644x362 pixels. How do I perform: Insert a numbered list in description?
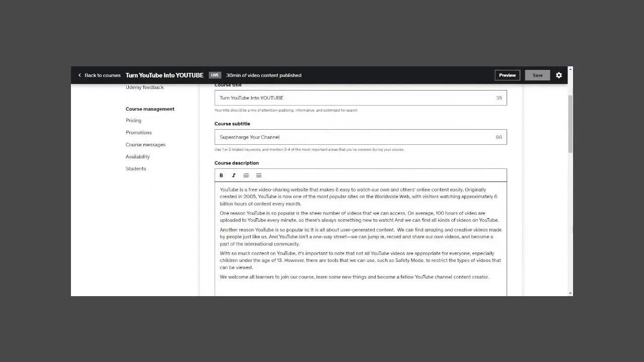246,175
